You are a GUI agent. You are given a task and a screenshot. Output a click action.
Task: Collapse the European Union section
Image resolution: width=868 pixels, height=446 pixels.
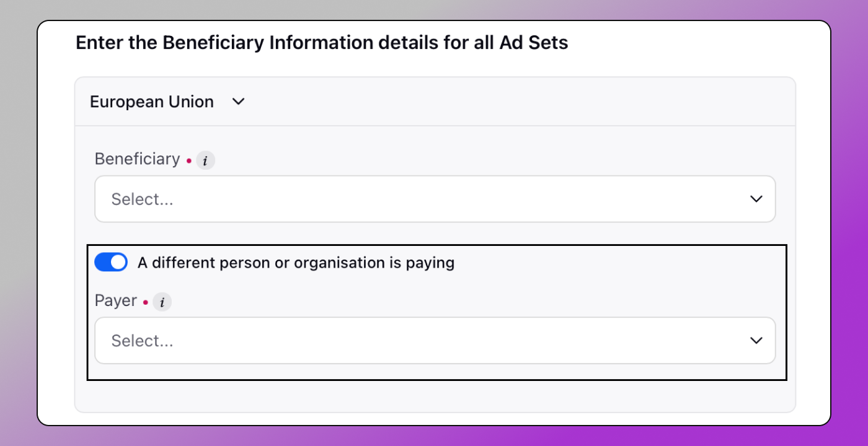pos(239,102)
